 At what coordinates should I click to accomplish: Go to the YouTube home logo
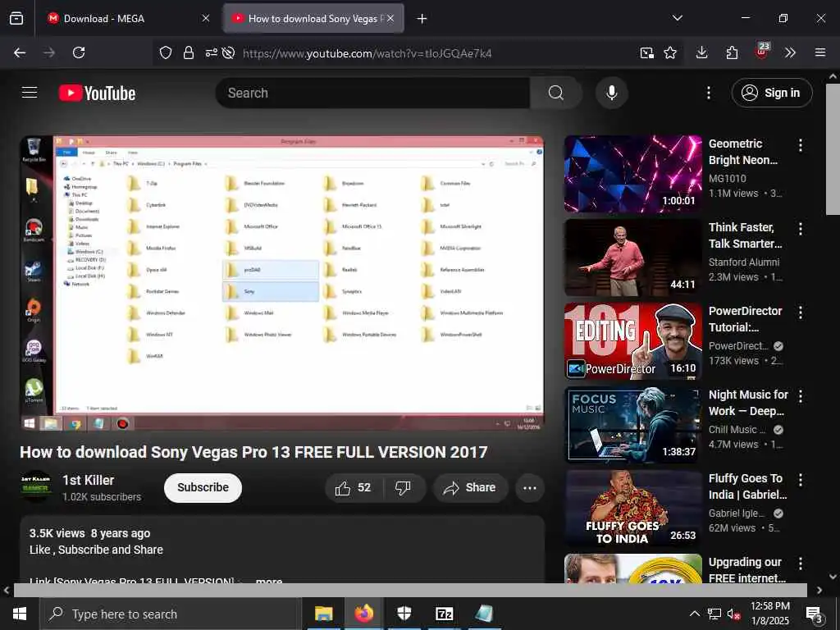(x=97, y=94)
